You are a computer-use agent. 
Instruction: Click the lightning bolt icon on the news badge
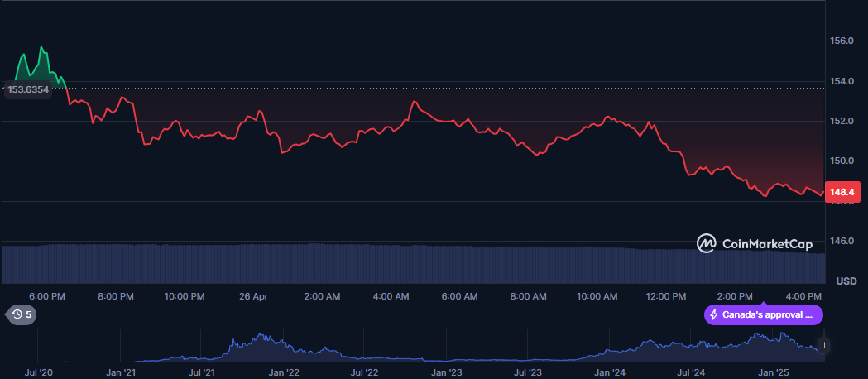(714, 314)
